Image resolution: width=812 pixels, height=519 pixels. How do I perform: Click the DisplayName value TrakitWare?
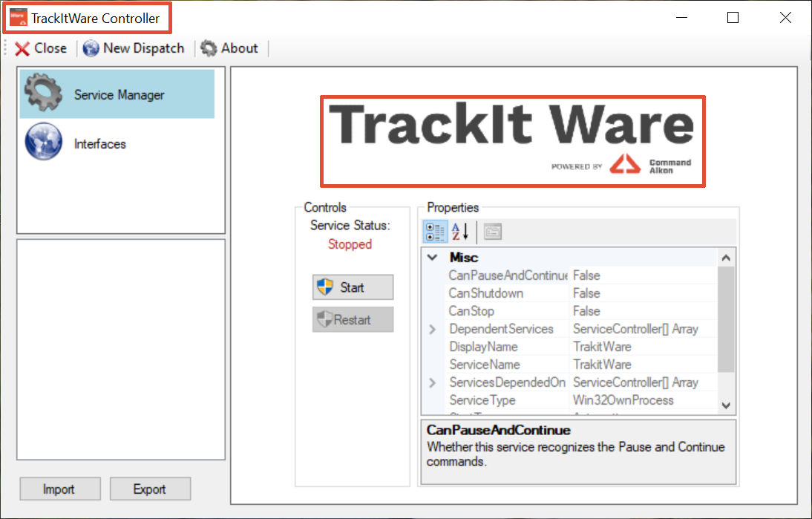[602, 347]
